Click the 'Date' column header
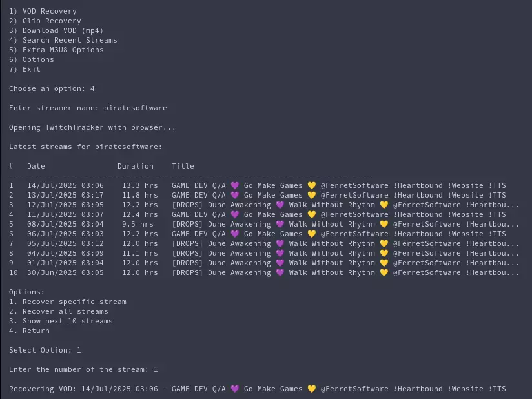The image size is (532, 399). click(x=36, y=167)
